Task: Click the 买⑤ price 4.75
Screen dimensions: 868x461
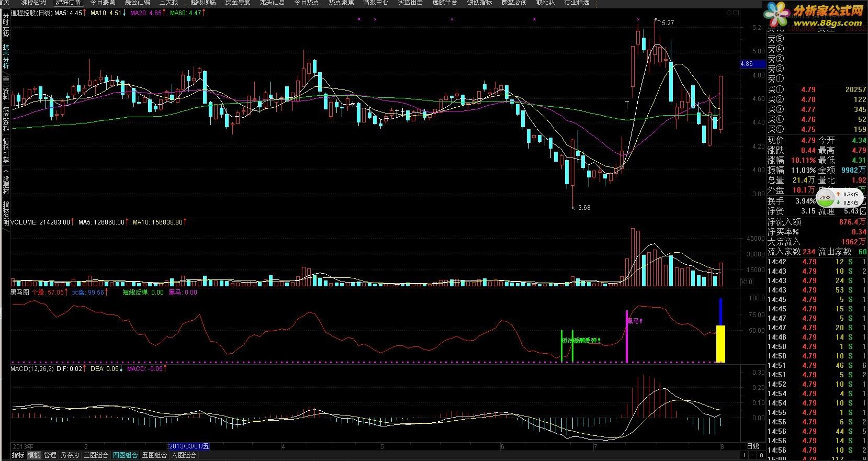Action: (808, 130)
